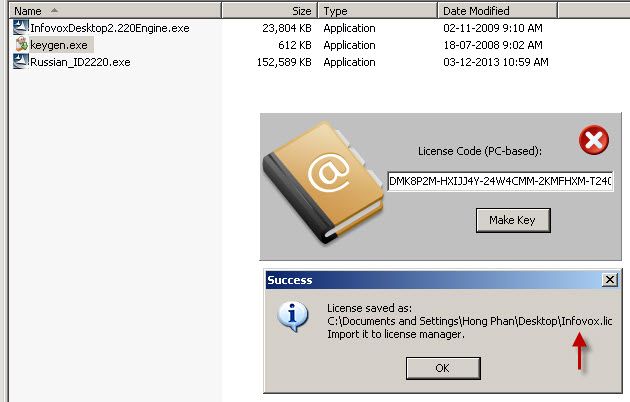Sort files by the Type column header

(x=378, y=11)
